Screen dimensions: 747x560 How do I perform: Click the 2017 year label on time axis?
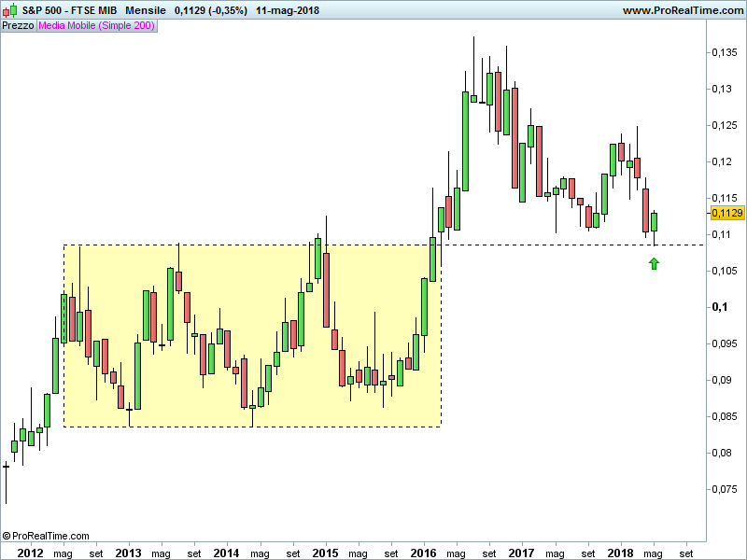(522, 553)
